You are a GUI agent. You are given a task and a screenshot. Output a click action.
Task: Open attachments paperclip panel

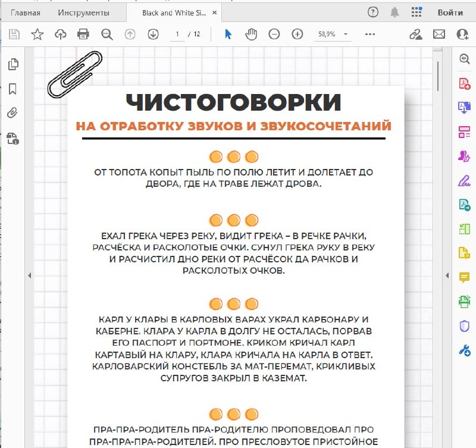click(x=12, y=113)
